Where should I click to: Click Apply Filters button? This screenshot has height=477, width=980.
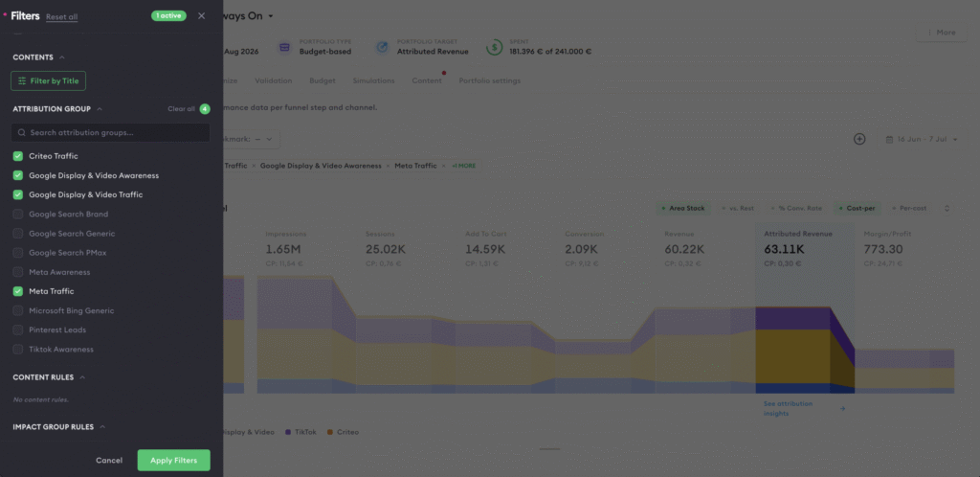pos(174,460)
